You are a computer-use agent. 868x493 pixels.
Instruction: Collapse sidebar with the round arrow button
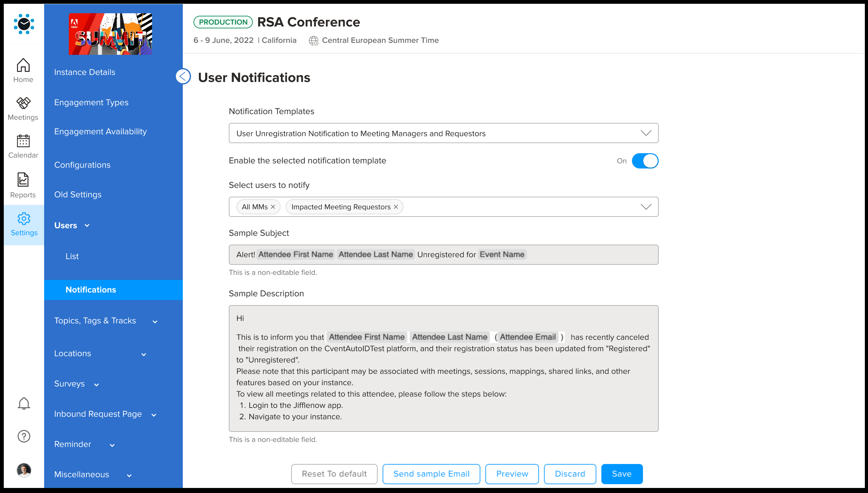(183, 76)
